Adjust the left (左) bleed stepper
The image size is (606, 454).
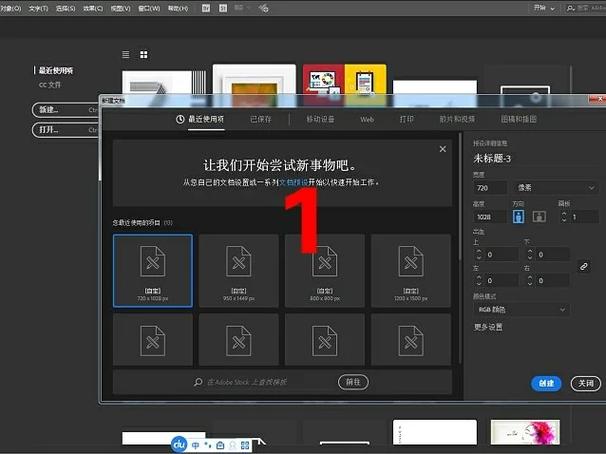(x=479, y=280)
